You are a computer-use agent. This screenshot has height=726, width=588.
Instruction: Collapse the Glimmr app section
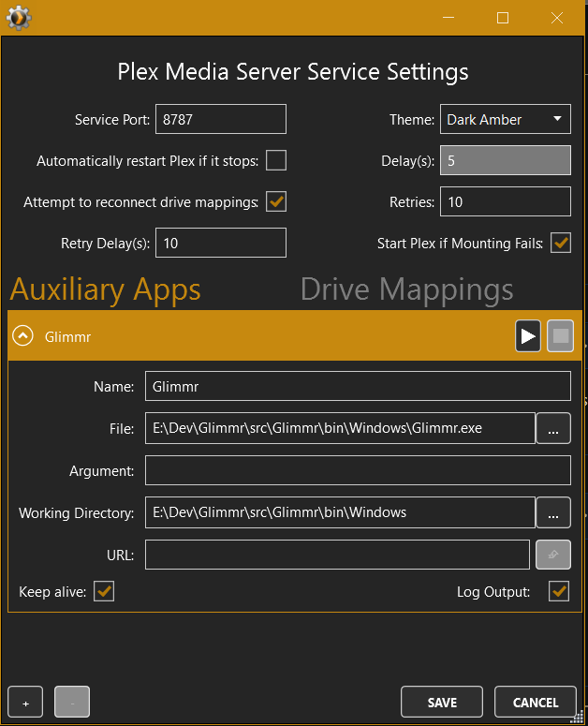[x=22, y=335]
